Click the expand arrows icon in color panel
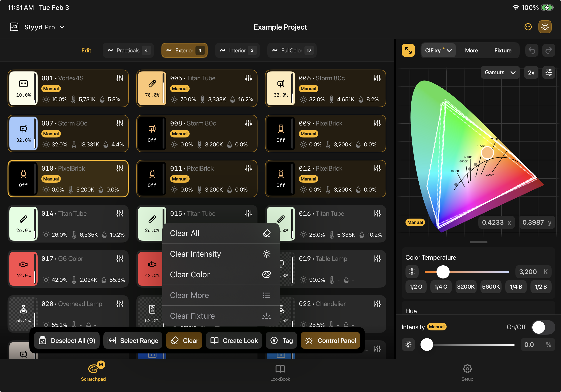The image size is (561, 392). click(408, 50)
